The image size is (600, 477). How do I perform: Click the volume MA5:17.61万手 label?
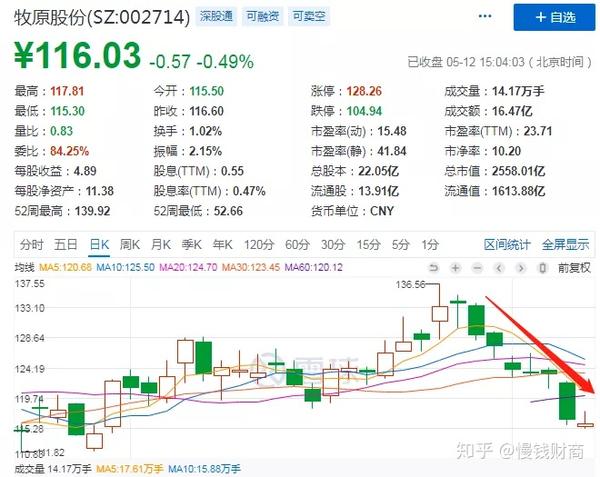[130, 469]
